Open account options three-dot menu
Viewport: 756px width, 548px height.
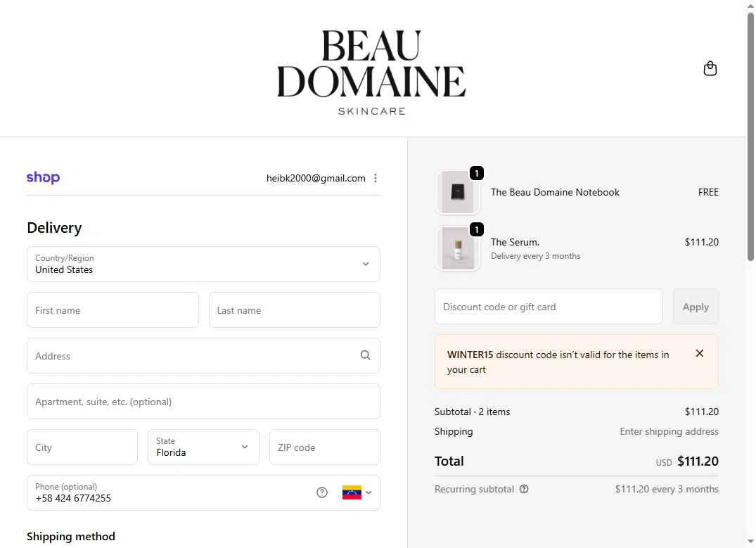(x=376, y=178)
